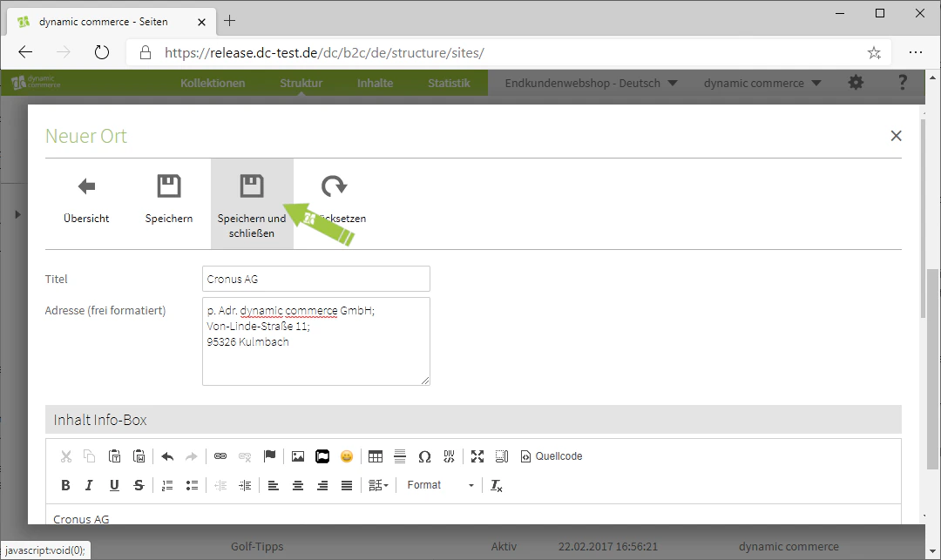The height and width of the screenshot is (560, 941).
Task: Click Speichern und schließen
Action: (x=252, y=204)
